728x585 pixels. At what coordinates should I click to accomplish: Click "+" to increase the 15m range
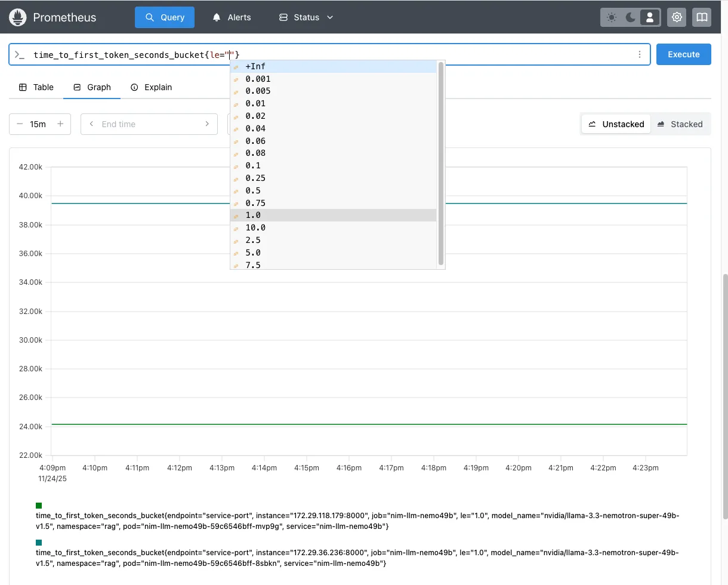[60, 124]
